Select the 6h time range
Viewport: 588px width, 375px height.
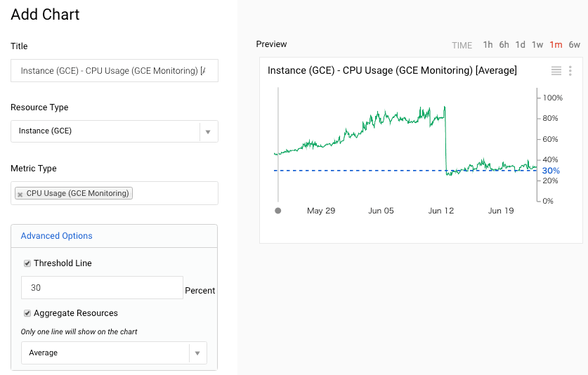(x=504, y=45)
